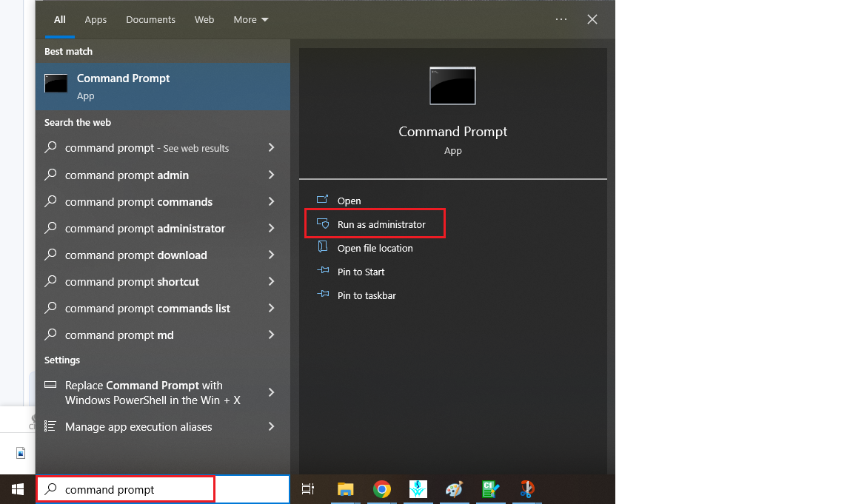Open the Windows Start menu

pos(18,489)
